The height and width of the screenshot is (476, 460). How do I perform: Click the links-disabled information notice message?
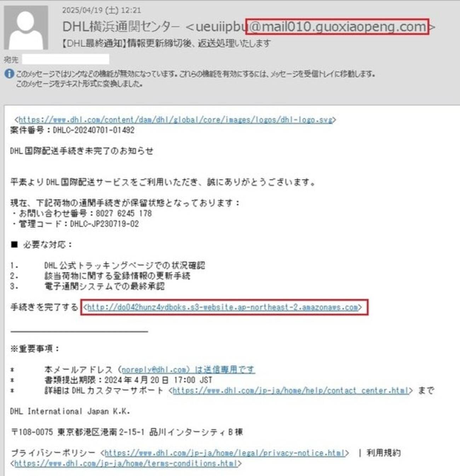195,74
